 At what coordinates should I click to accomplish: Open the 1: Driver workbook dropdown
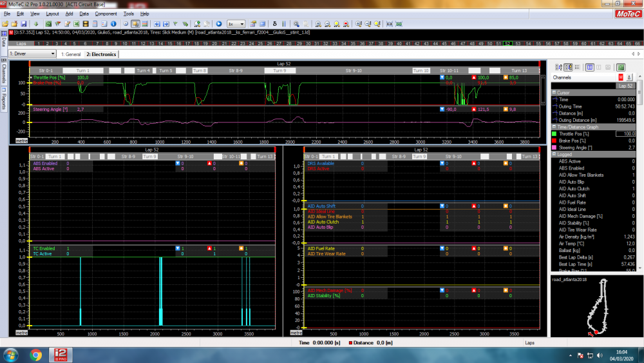[x=32, y=54]
